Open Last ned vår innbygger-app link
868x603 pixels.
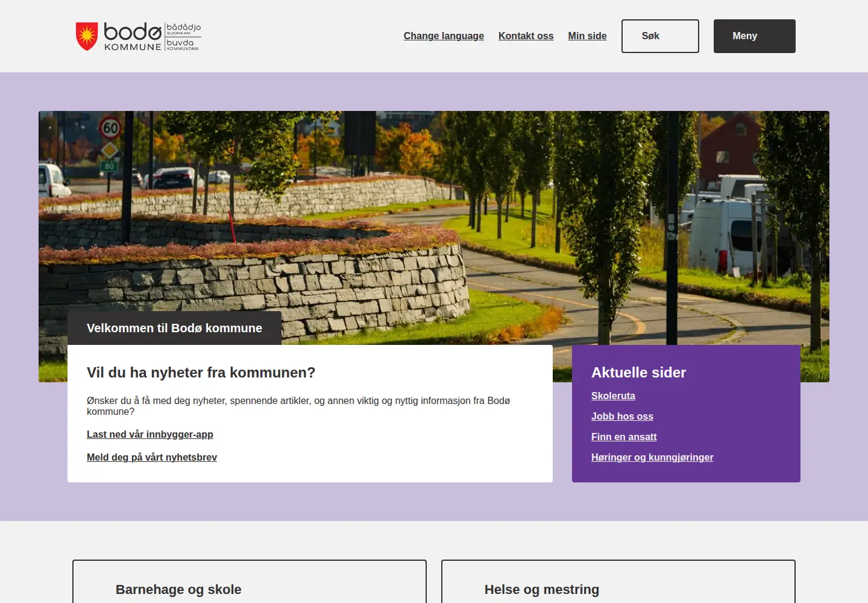(x=150, y=434)
